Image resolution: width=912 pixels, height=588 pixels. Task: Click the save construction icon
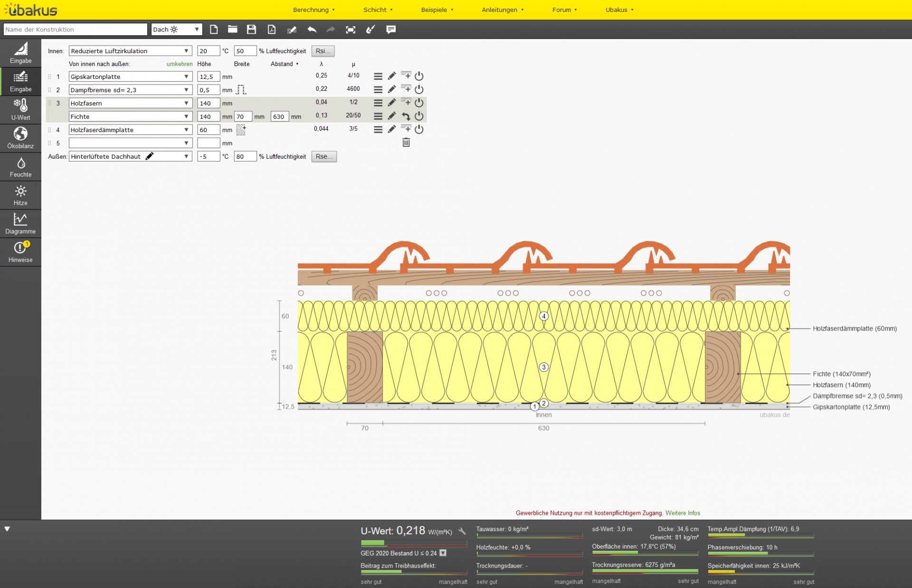251,29
